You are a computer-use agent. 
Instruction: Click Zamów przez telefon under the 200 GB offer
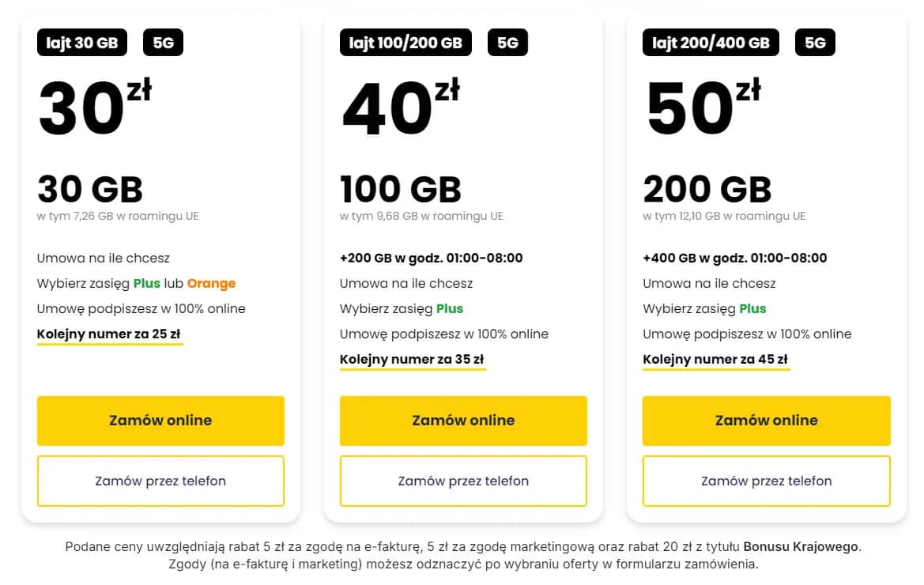point(766,481)
